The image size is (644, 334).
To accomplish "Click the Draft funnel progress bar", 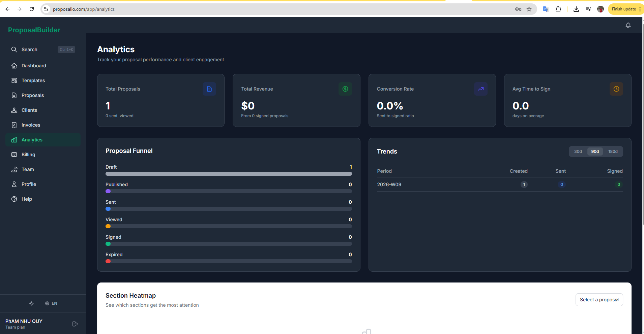I will tap(229, 174).
